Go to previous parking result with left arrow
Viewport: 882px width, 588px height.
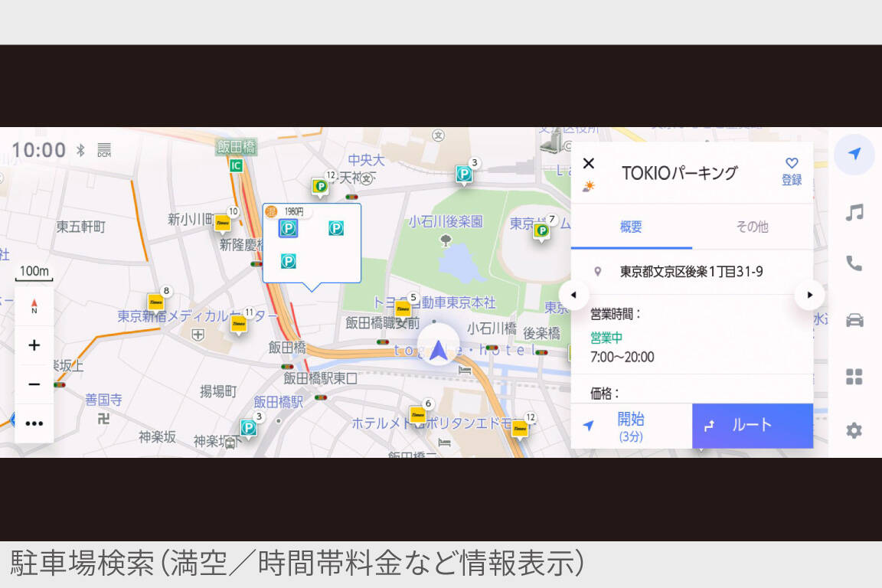pyautogui.click(x=574, y=295)
